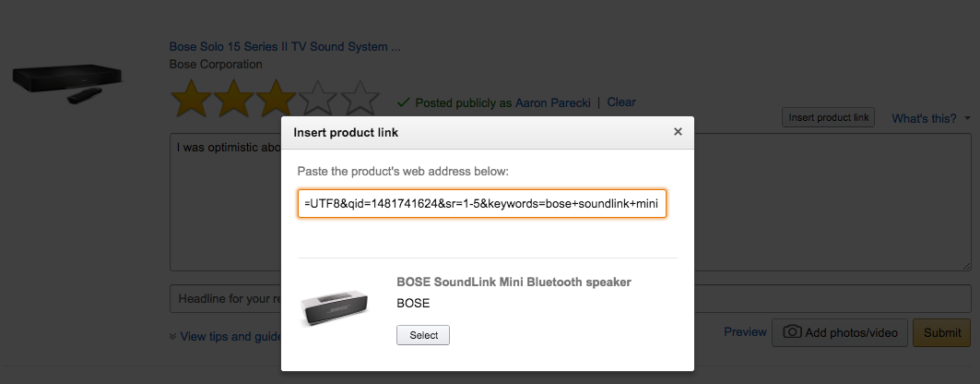Screen dimensions: 980x384
Task: Rate five stars using last star
Action: pyautogui.click(x=360, y=100)
